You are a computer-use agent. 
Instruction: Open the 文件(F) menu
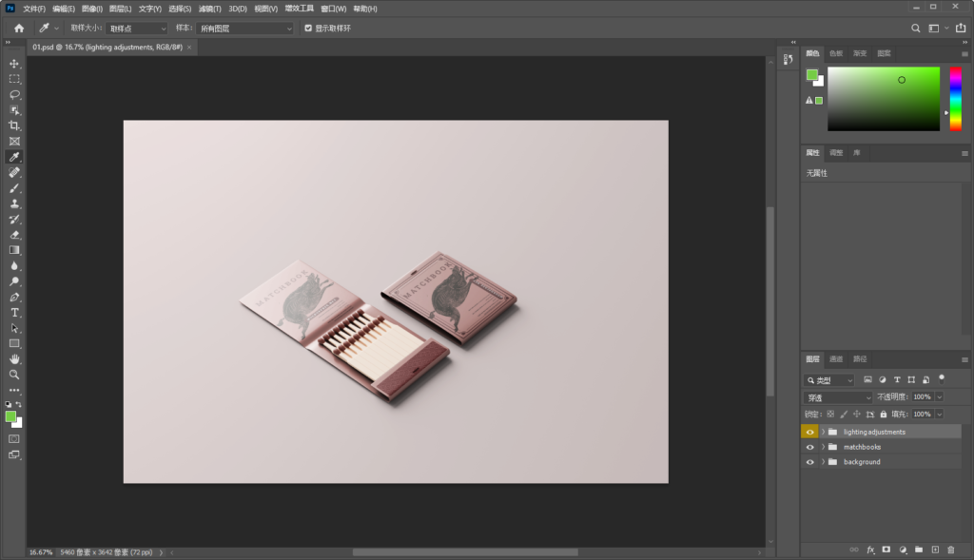pyautogui.click(x=34, y=9)
